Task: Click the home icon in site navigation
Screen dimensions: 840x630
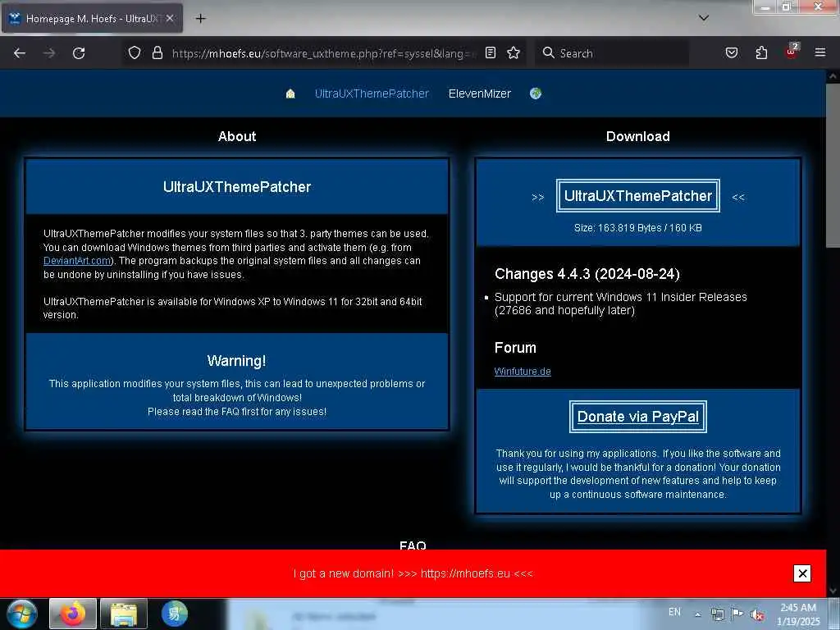Action: 290,94
